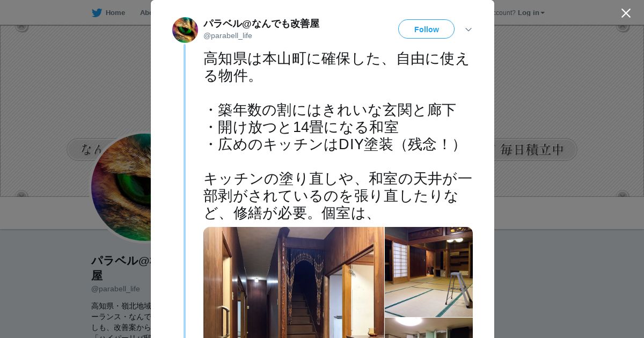Click the banner screw icon at top right
The image size is (644, 338).
coord(623,26)
